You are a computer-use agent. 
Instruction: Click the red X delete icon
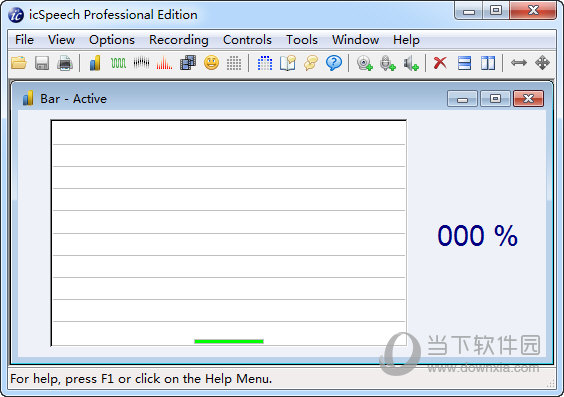(x=440, y=63)
